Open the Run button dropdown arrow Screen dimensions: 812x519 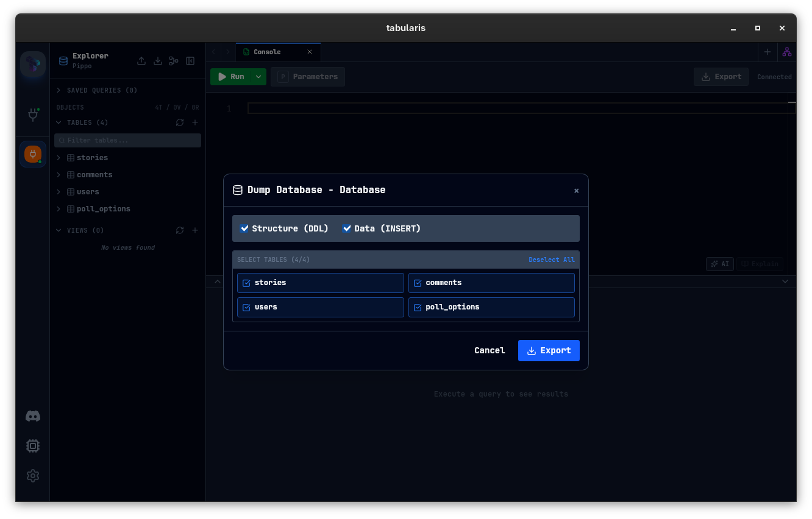pos(258,77)
